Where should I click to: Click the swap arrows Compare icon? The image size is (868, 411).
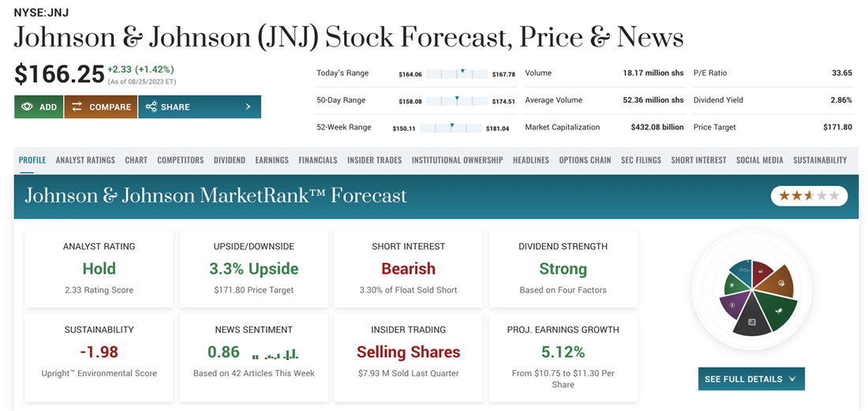[77, 107]
